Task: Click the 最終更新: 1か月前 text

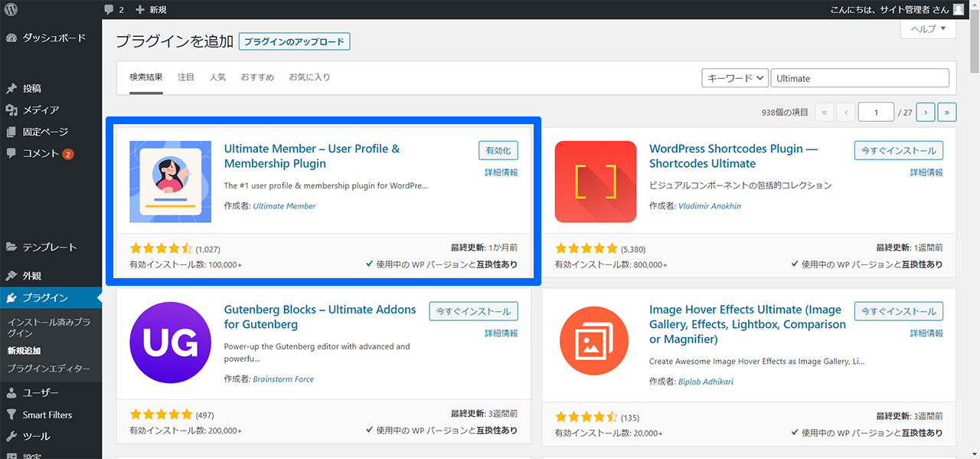Action: pos(484,248)
